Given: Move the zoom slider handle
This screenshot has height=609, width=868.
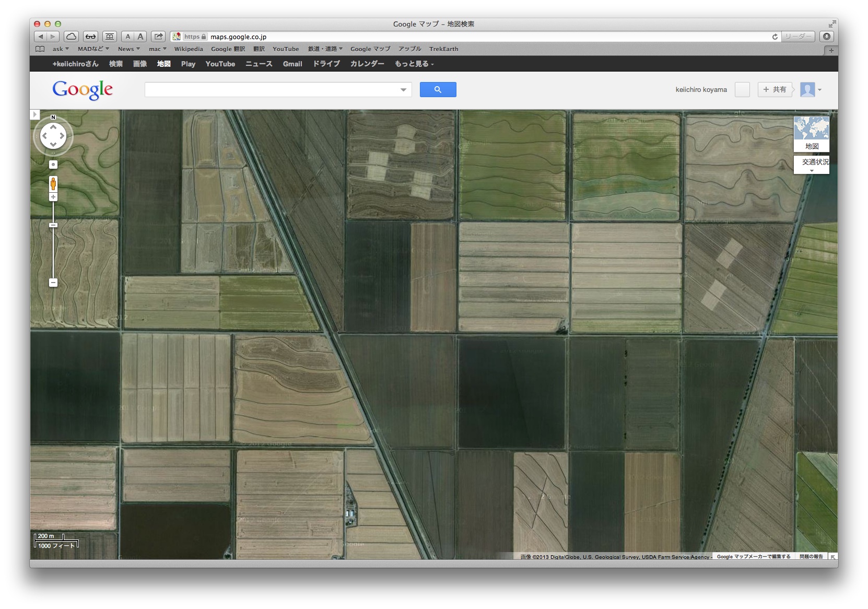Looking at the screenshot, I should pos(53,225).
